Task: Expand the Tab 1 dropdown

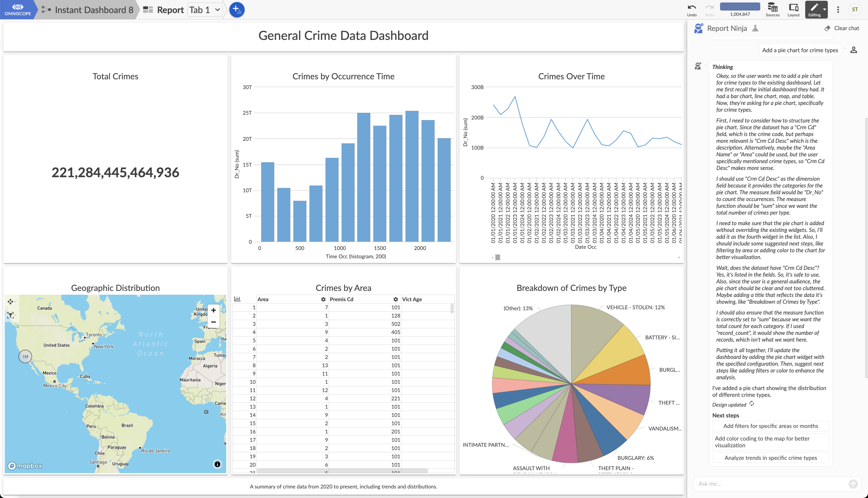Action: click(x=205, y=10)
